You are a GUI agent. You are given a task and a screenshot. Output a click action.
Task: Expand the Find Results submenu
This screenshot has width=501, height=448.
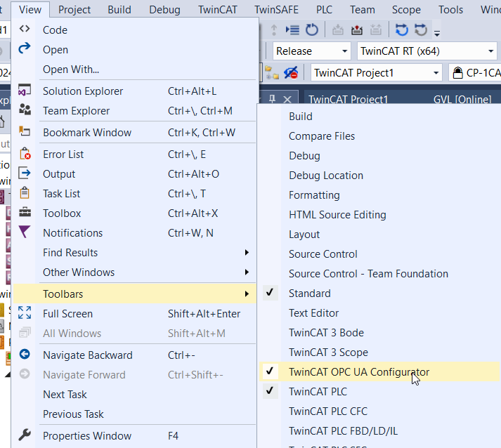(x=134, y=253)
